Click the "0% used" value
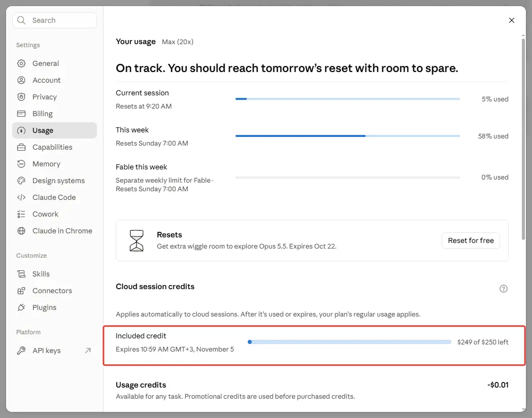The width and height of the screenshot is (532, 418). tap(494, 178)
